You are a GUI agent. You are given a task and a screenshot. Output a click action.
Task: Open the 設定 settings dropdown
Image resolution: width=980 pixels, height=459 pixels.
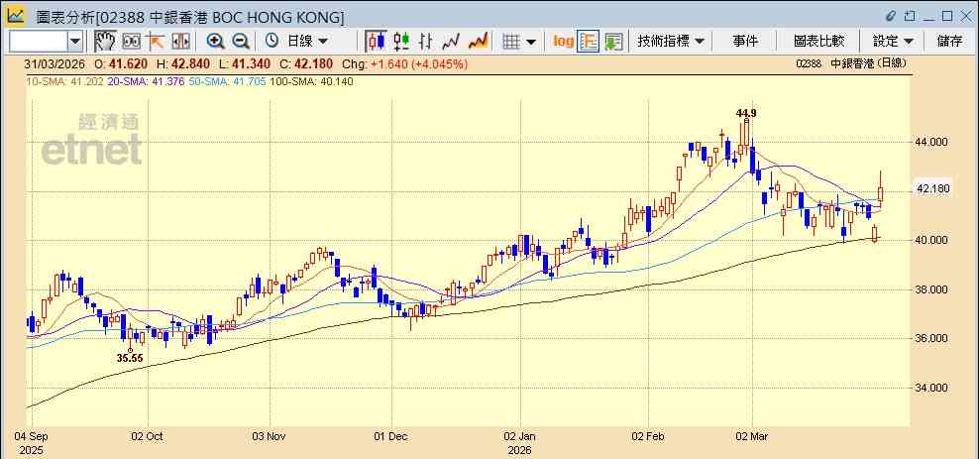(x=894, y=42)
